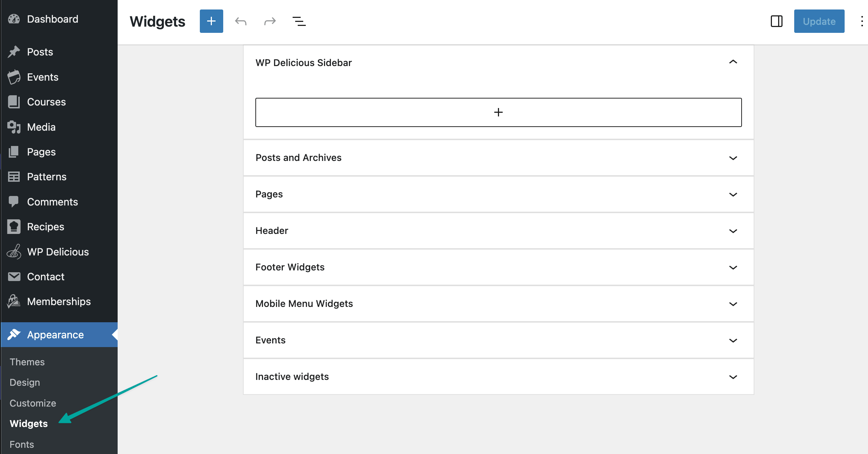Image resolution: width=868 pixels, height=454 pixels.
Task: Click the Inactive widgets title
Action: (x=292, y=377)
